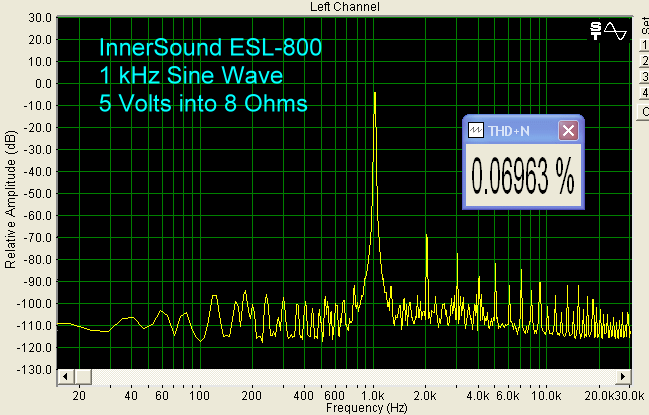This screenshot has height=415, width=649.
Task: Click the sine wave icon on the plot
Action: pyautogui.click(x=615, y=31)
